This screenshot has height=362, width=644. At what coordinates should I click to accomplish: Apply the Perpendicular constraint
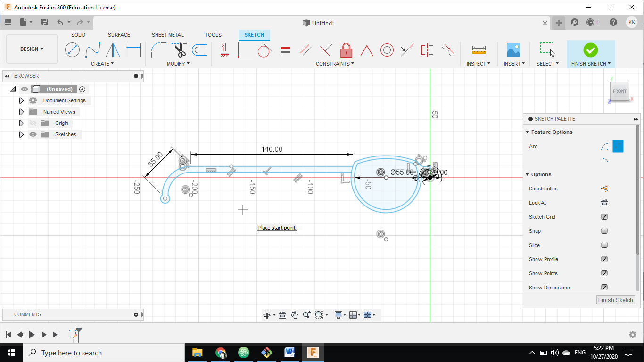(326, 49)
